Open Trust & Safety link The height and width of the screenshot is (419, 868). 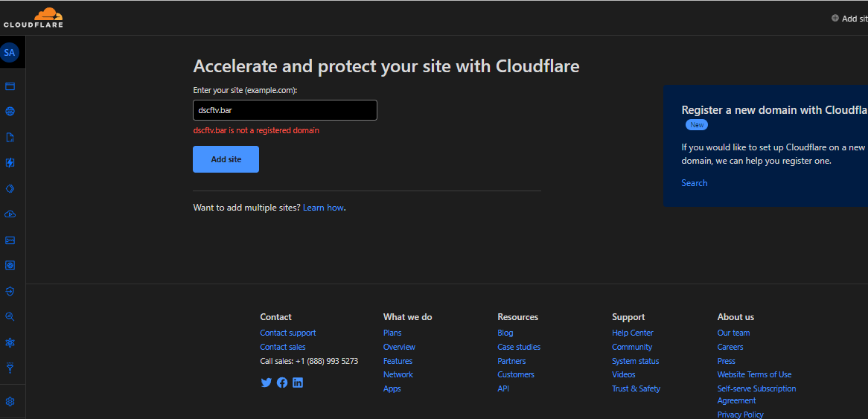tap(636, 389)
